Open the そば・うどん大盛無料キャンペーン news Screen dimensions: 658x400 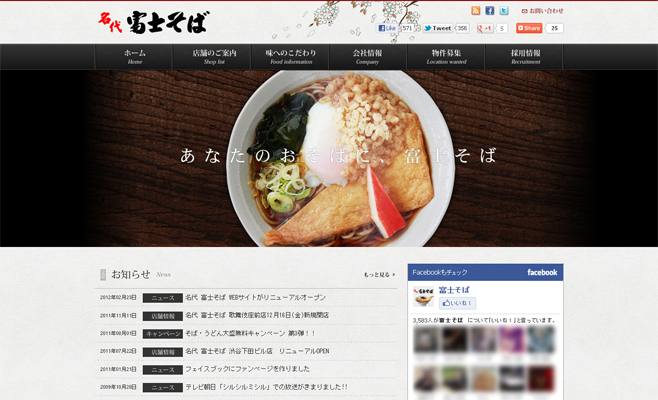click(250, 333)
